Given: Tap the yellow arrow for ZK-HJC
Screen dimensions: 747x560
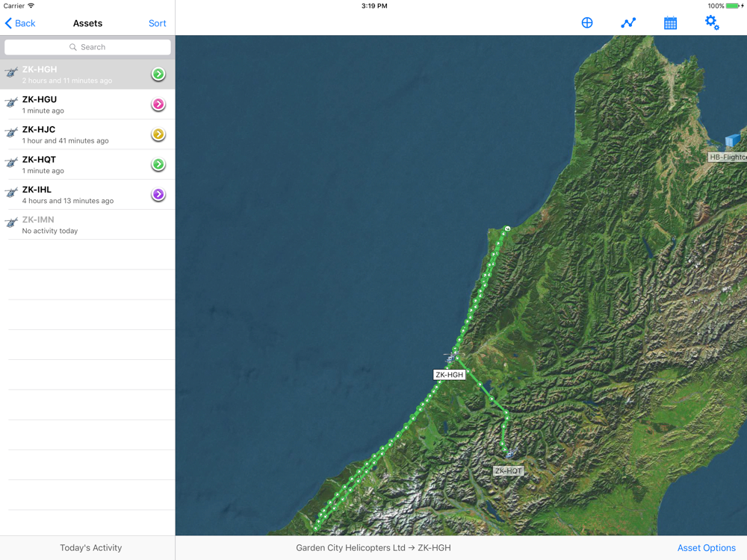Looking at the screenshot, I should [x=158, y=134].
